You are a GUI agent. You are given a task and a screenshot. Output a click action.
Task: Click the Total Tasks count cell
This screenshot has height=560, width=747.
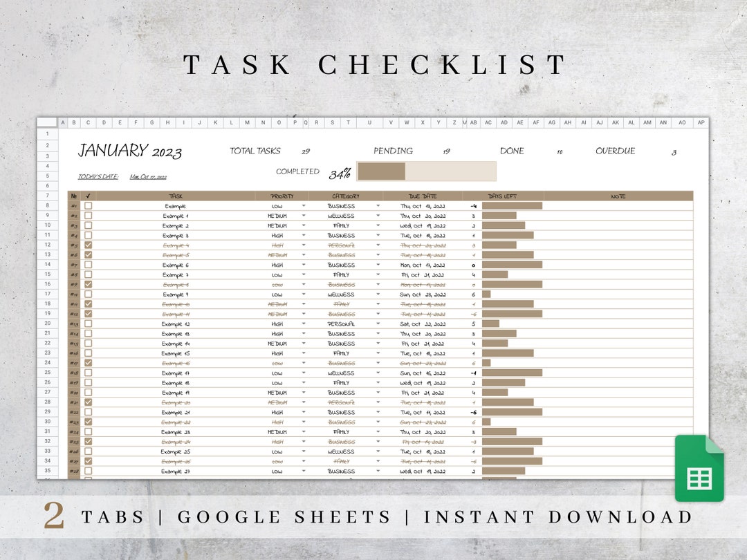pyautogui.click(x=306, y=151)
